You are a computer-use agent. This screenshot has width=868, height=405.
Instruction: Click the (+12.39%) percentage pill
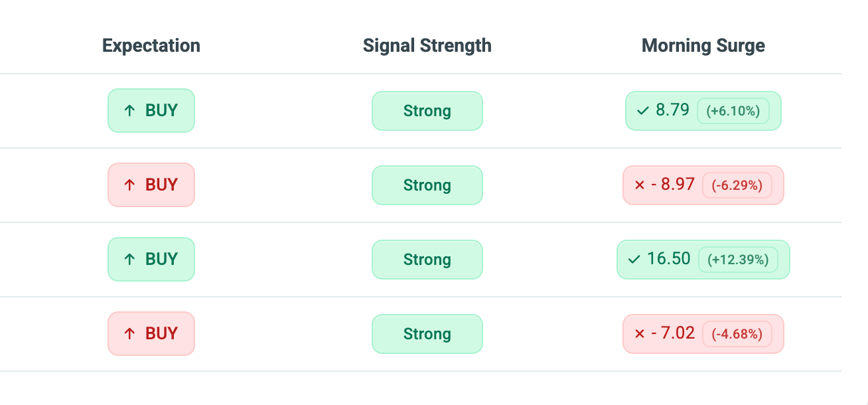tap(738, 260)
